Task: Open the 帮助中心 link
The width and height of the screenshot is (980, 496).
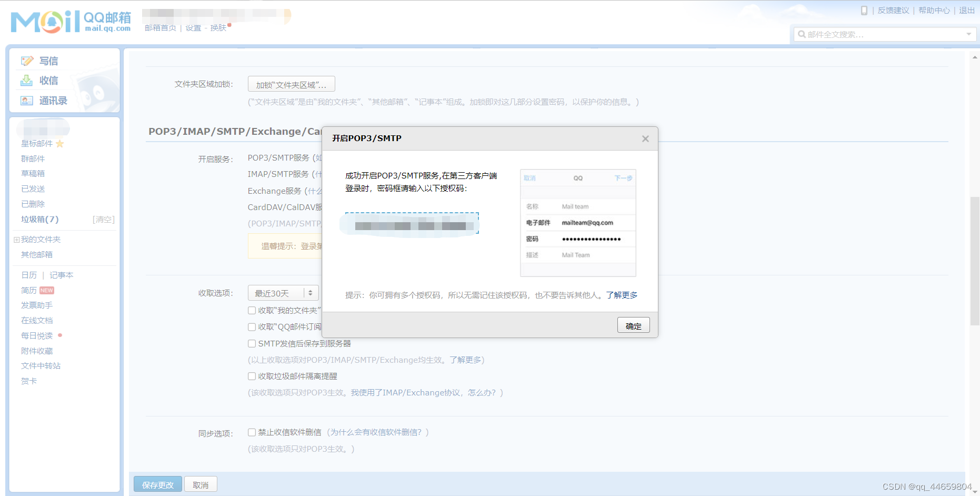Action: [x=934, y=11]
